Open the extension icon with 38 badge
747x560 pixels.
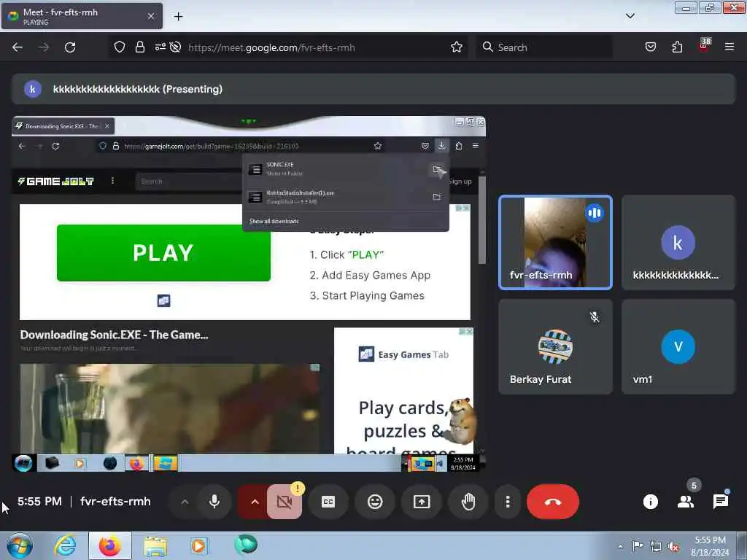(704, 46)
